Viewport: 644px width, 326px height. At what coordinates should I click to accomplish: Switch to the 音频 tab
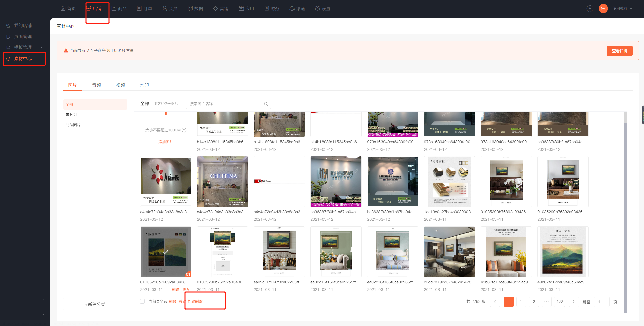tap(96, 85)
